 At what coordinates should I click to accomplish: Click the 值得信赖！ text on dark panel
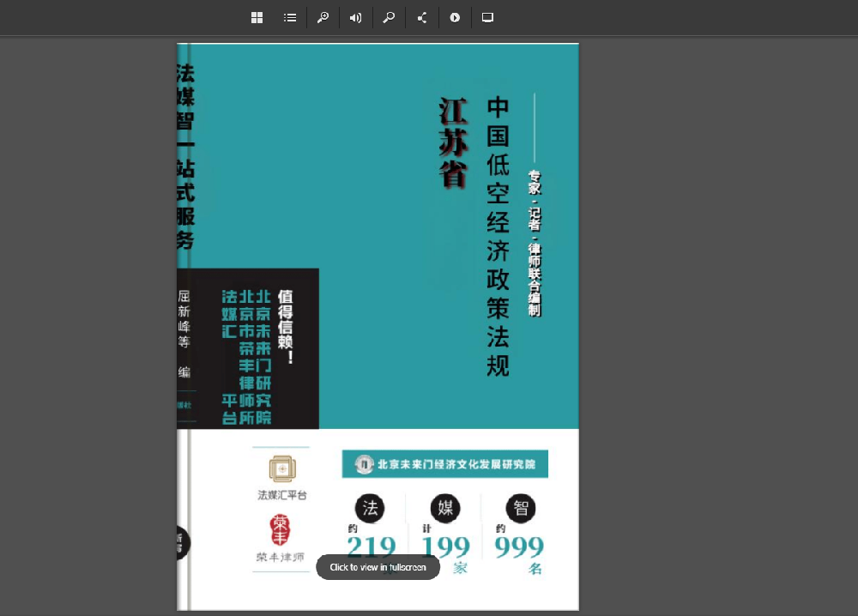[x=286, y=326]
